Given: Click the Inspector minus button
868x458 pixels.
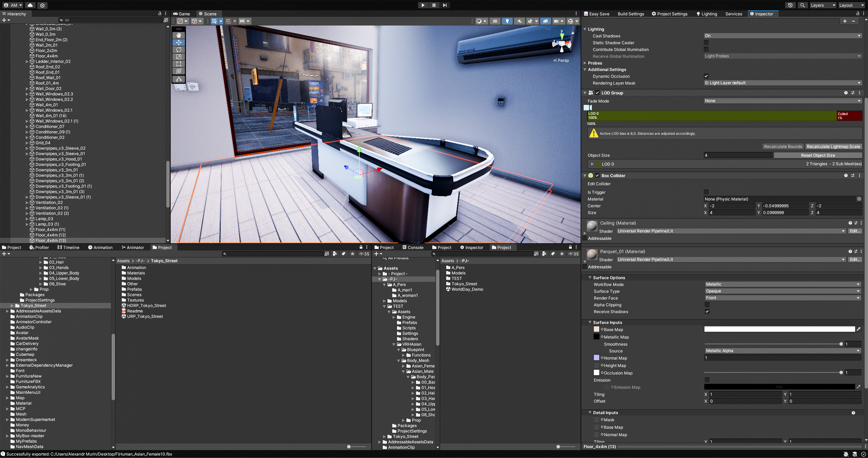Looking at the screenshot, I should (854, 21).
